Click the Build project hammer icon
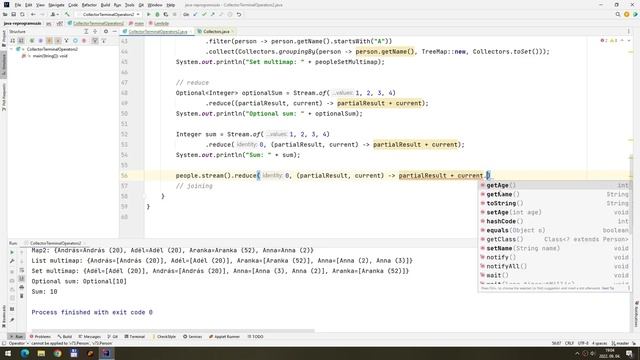The image size is (640, 360). (x=67, y=14)
